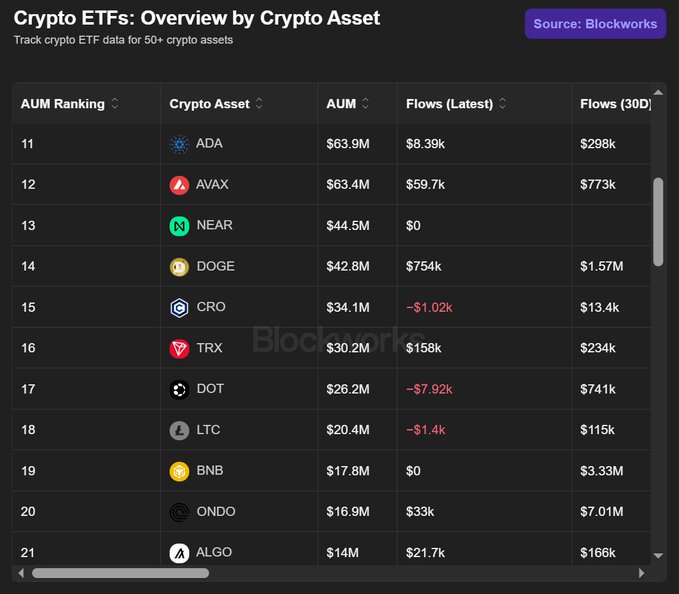
Task: Click ADA's $63.9M AUM value
Action: coord(348,144)
